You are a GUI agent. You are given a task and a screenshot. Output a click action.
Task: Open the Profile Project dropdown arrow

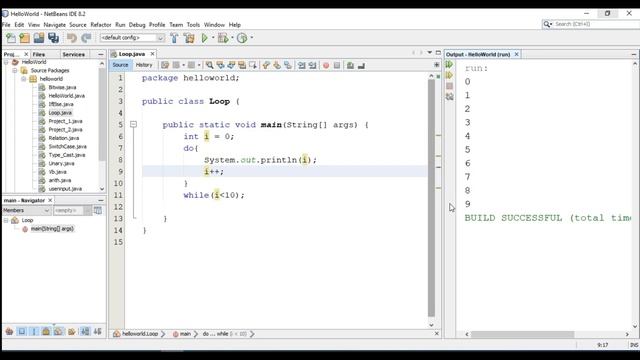tap(251, 38)
